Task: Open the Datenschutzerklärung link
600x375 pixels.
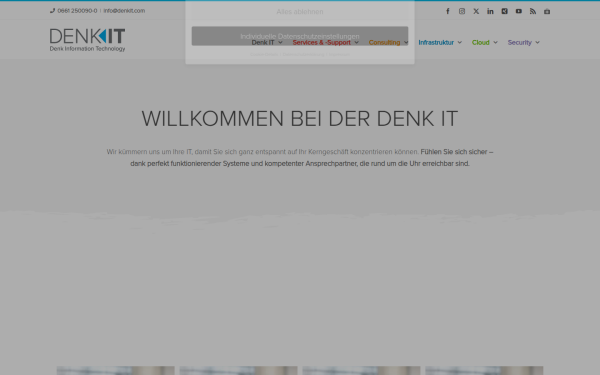Action: coord(303,54)
